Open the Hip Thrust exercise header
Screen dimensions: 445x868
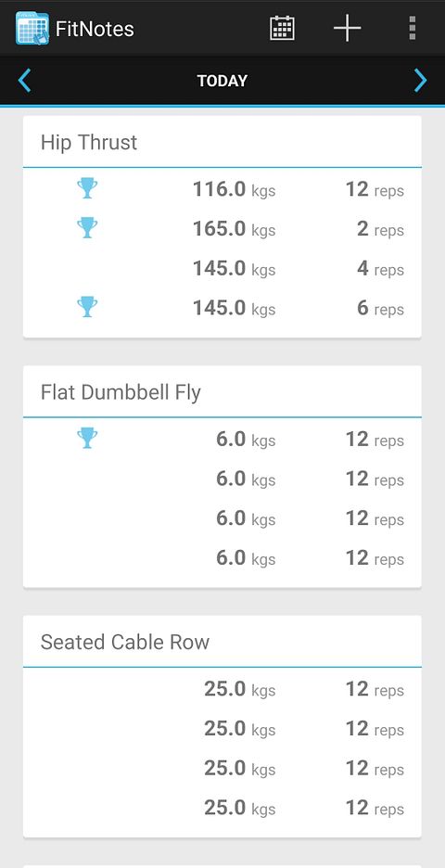[x=222, y=142]
